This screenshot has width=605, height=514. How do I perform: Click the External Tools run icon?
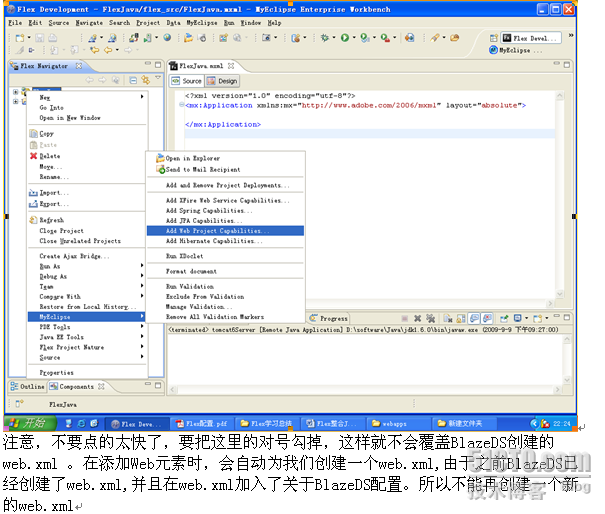pyautogui.click(x=385, y=37)
